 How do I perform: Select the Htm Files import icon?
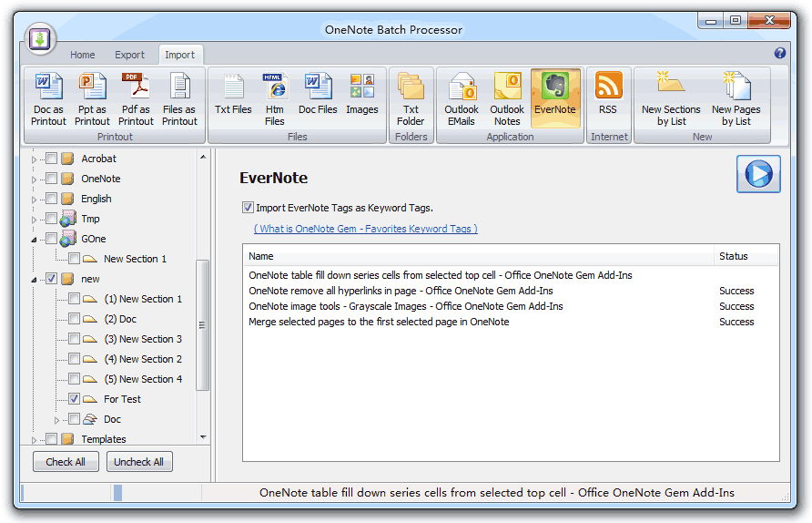pyautogui.click(x=275, y=99)
